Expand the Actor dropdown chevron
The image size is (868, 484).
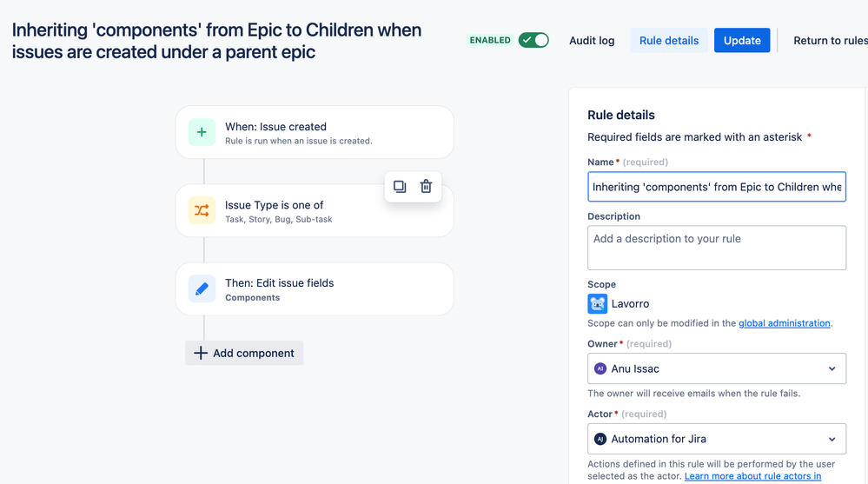(x=832, y=439)
